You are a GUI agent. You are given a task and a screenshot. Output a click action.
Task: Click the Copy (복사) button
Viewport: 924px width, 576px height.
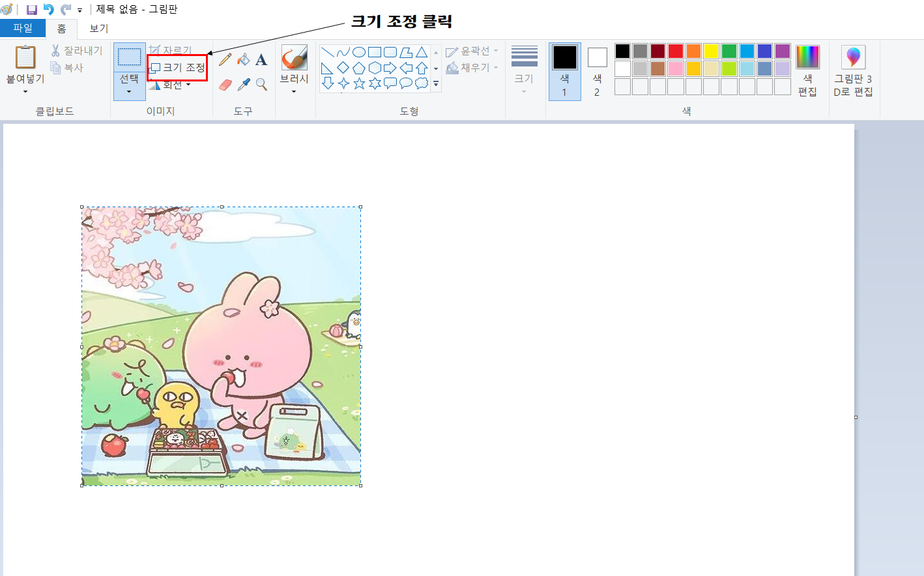pyautogui.click(x=67, y=67)
